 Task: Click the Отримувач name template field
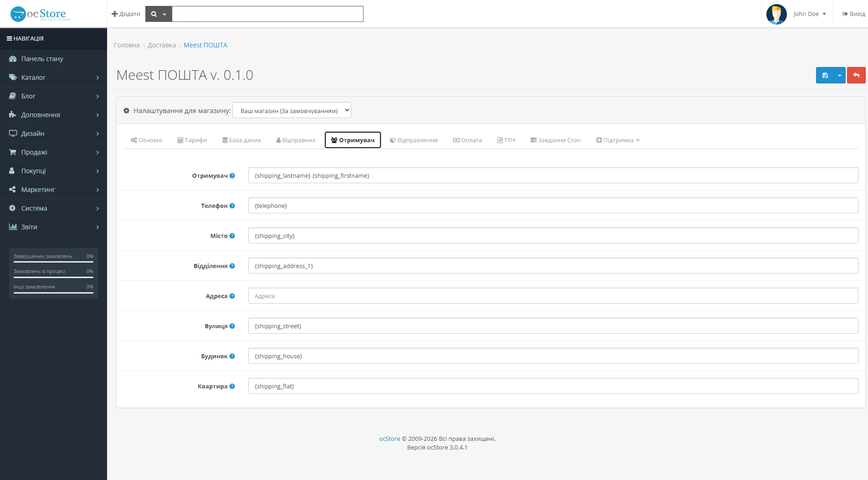(x=553, y=175)
